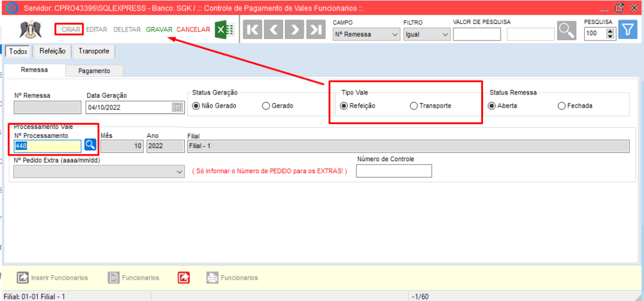Open the Remessa tab
The height and width of the screenshot is (301, 644).
[34, 70]
